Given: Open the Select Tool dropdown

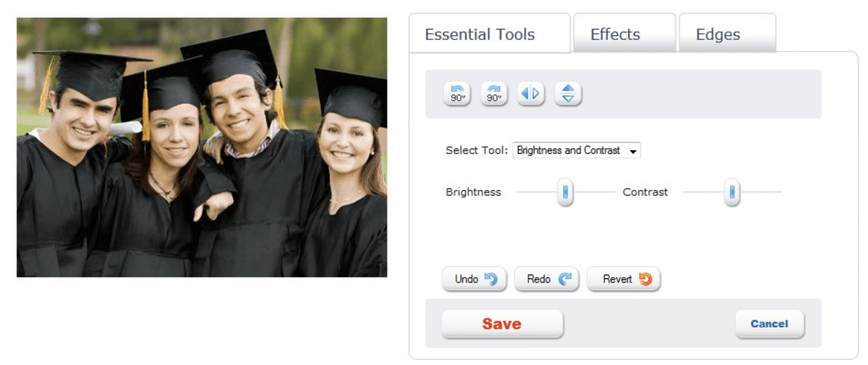Looking at the screenshot, I should pos(576,150).
